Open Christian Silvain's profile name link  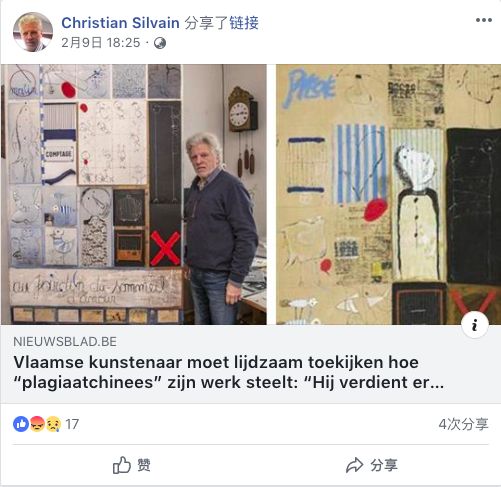[x=120, y=23]
